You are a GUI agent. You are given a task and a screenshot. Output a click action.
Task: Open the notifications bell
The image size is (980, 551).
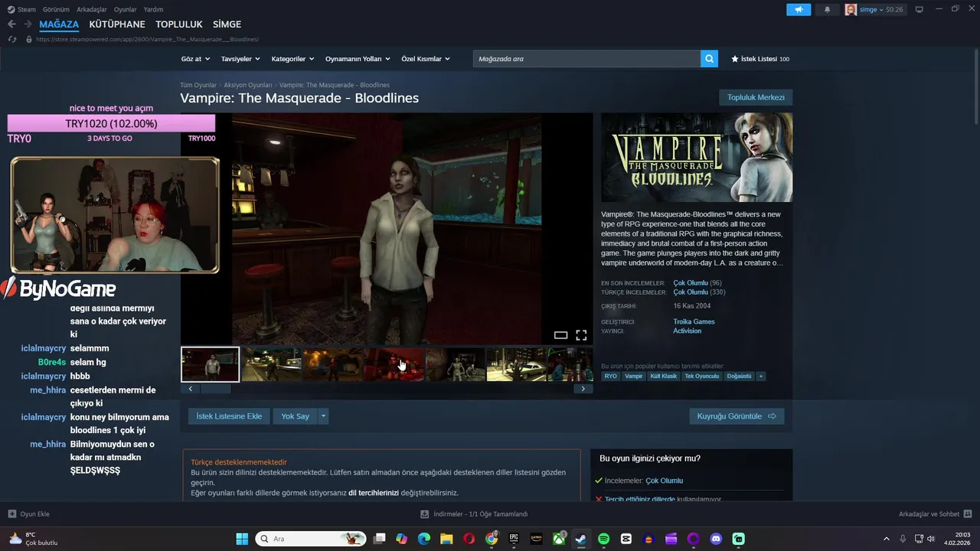827,9
